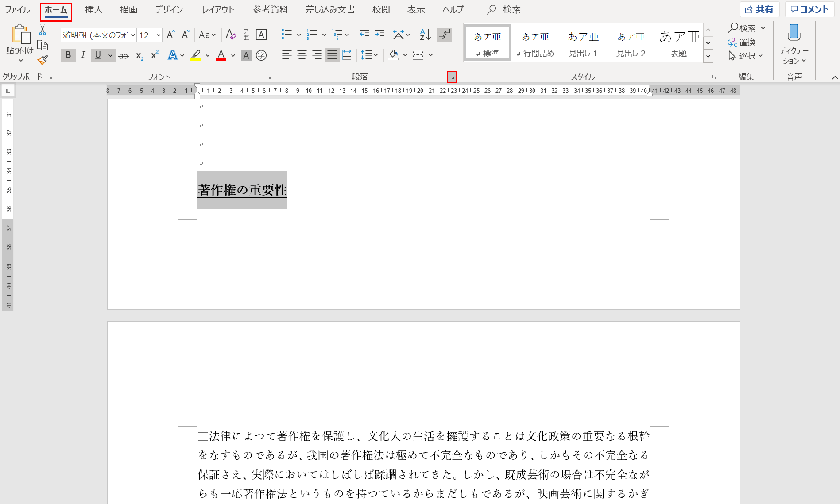This screenshot has height=504, width=840.
Task: Switch to the レイアウト tab
Action: pyautogui.click(x=218, y=10)
